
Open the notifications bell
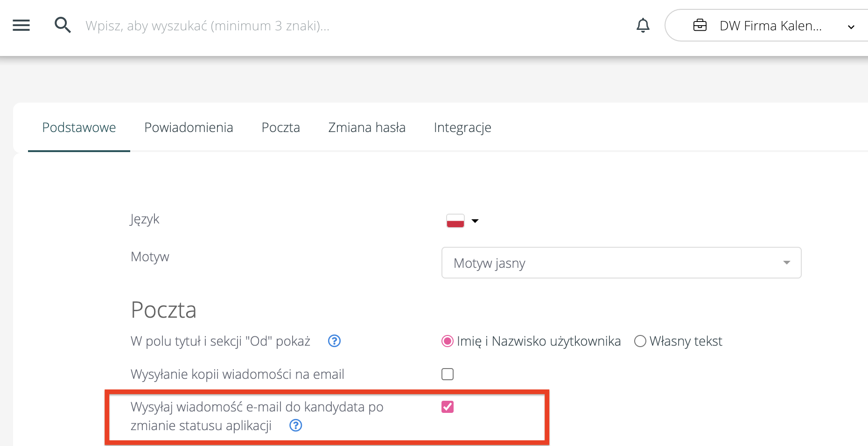pyautogui.click(x=643, y=25)
